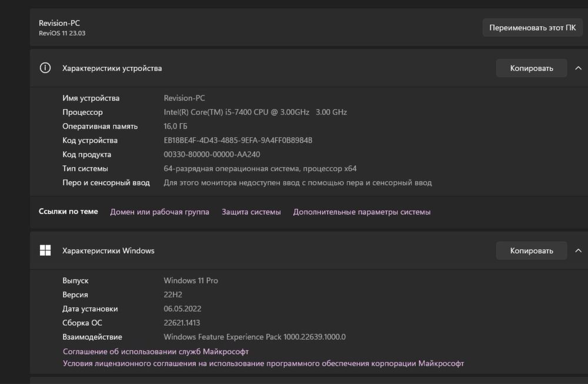
Task: Click the product code 00330-80000-00000-AA240
Action: [x=212, y=155]
